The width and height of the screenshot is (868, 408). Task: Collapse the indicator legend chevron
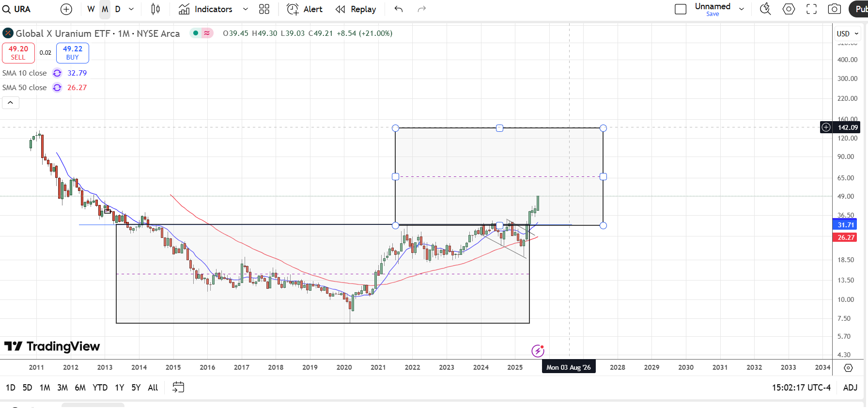coord(11,103)
